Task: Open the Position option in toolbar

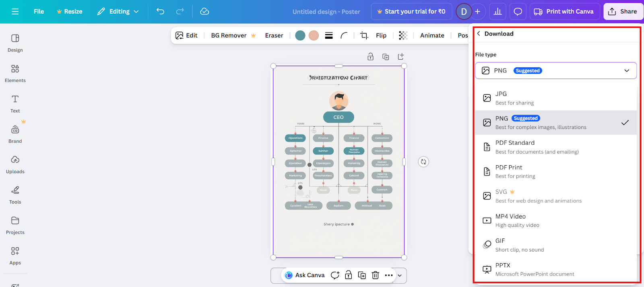Action: coord(463,35)
